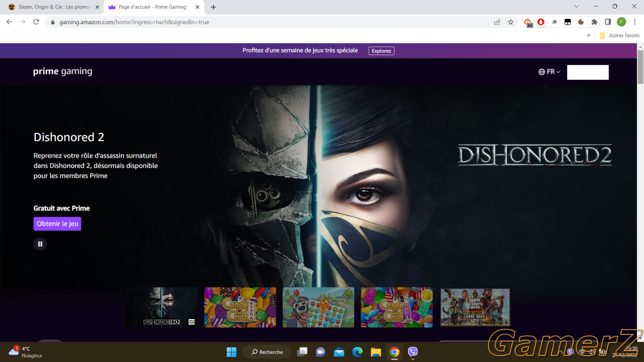Click the Obtenir le jeu button
This screenshot has height=362, width=644.
coord(57,224)
